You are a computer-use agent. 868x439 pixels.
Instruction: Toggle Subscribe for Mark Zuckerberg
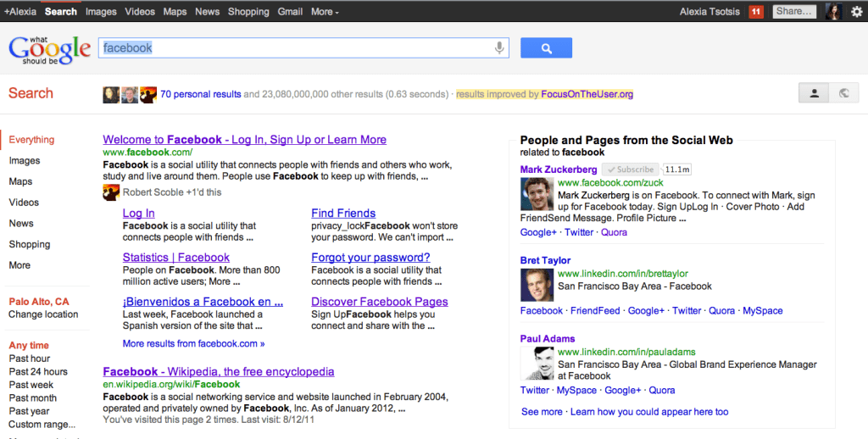[x=632, y=169]
